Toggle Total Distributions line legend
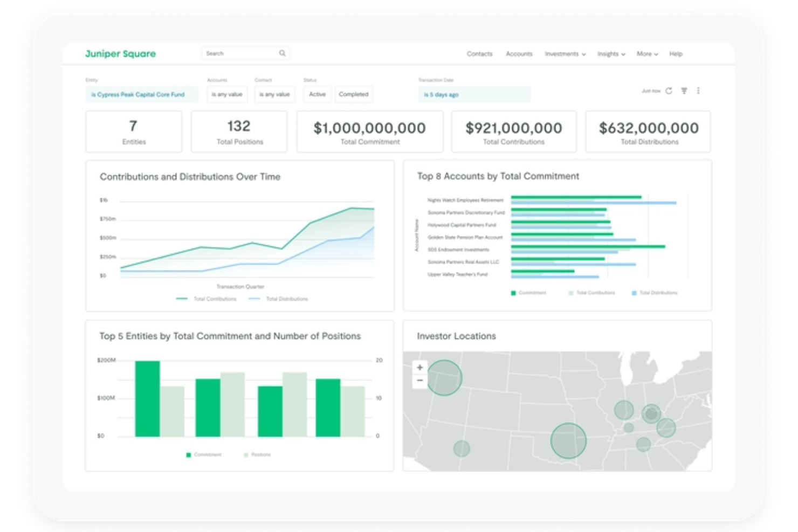The width and height of the screenshot is (798, 532). pyautogui.click(x=279, y=299)
